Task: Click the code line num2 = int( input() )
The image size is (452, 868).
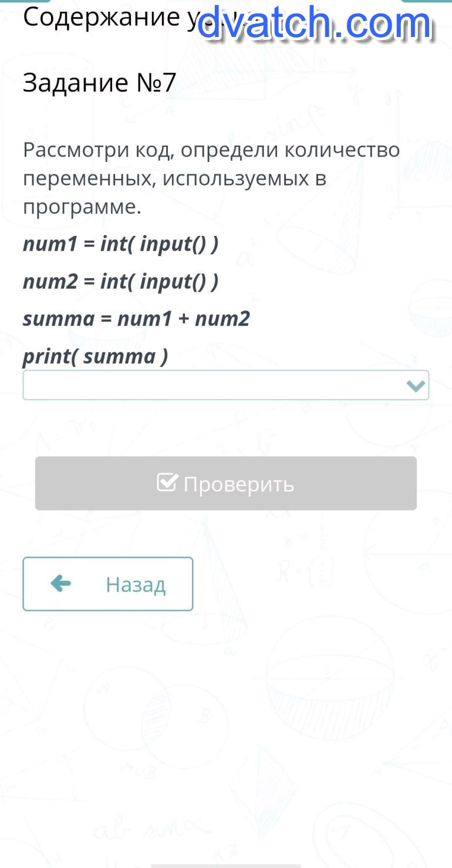Action: coord(120,282)
